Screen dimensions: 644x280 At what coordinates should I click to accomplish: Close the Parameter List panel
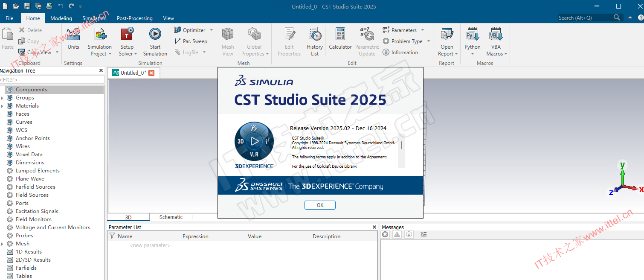pyautogui.click(x=374, y=227)
